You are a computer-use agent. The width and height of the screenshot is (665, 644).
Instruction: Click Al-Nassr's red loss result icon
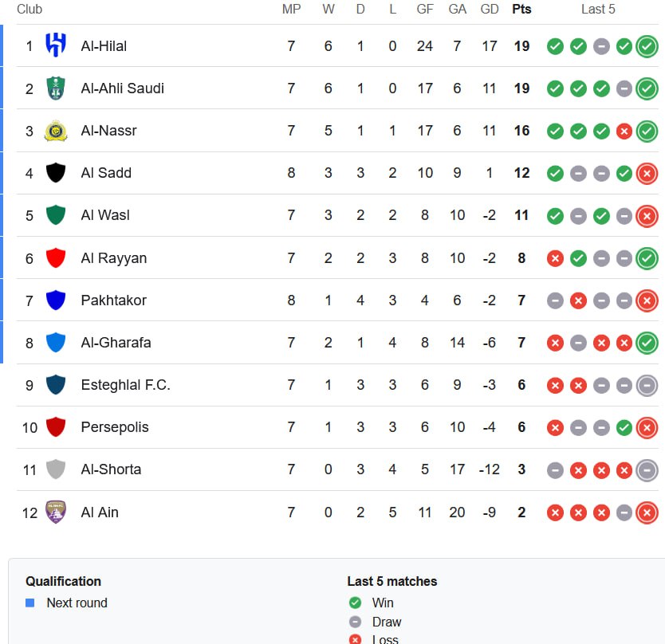click(x=624, y=131)
